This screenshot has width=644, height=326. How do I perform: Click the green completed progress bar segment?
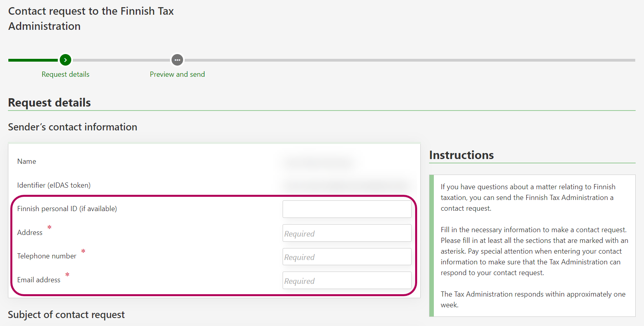[33, 60]
